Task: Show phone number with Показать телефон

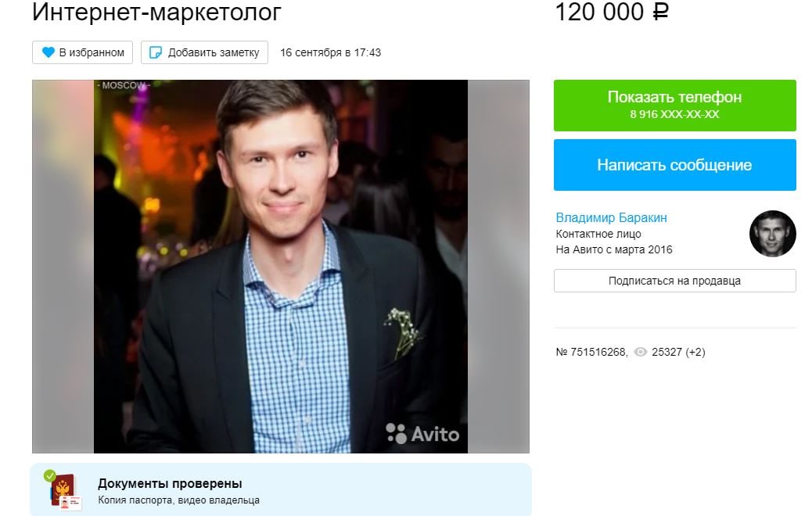Action: tap(675, 105)
